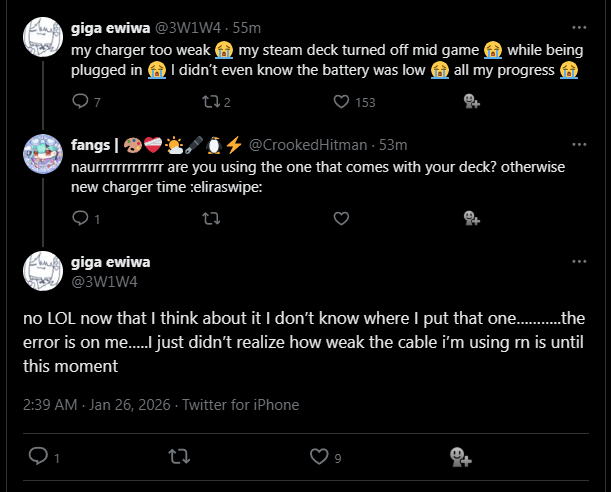Reply to the main giga ewiwa tweet

pyautogui.click(x=39, y=457)
